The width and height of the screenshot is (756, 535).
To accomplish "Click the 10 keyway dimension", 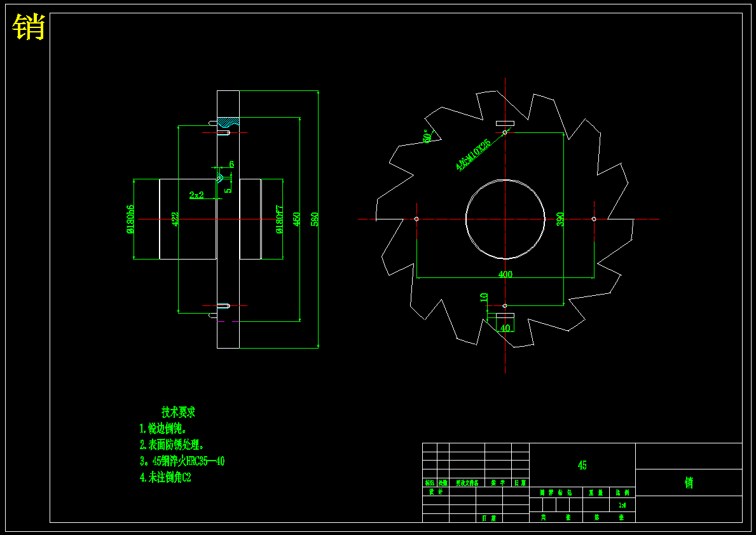I will [484, 298].
